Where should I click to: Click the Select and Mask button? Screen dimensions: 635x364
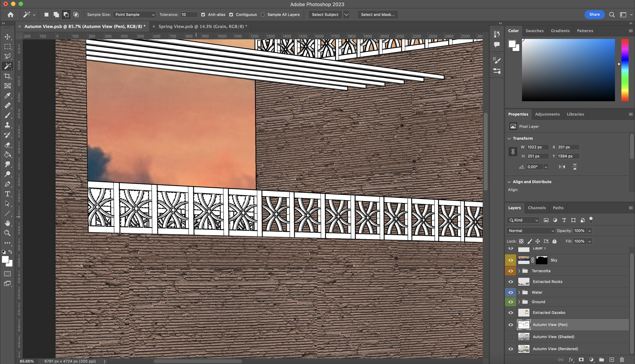tap(378, 15)
